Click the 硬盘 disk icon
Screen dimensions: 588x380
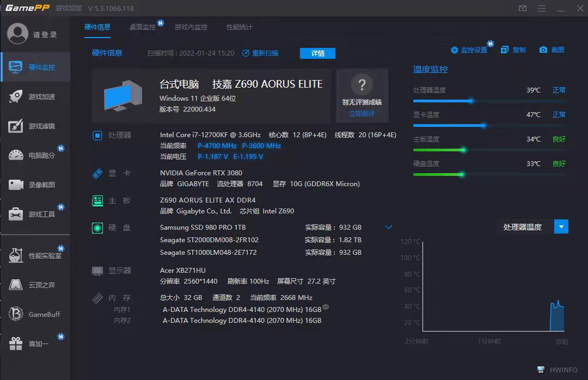tap(97, 228)
